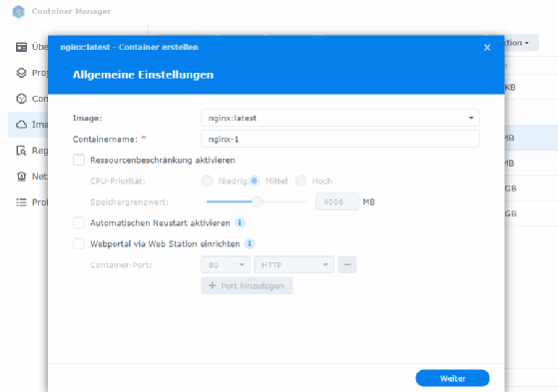
Task: Open the Project sidebar icon
Action: pyautogui.click(x=21, y=73)
